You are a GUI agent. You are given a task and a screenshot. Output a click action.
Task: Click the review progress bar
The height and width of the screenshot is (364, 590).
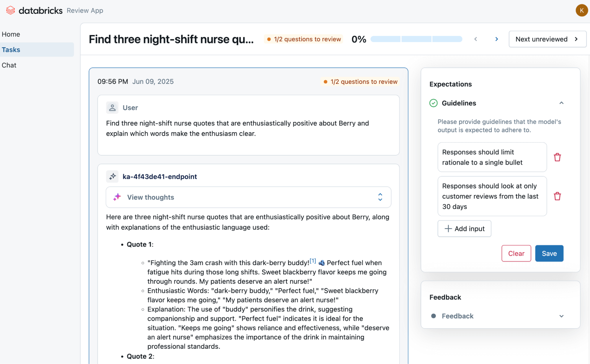click(x=416, y=39)
